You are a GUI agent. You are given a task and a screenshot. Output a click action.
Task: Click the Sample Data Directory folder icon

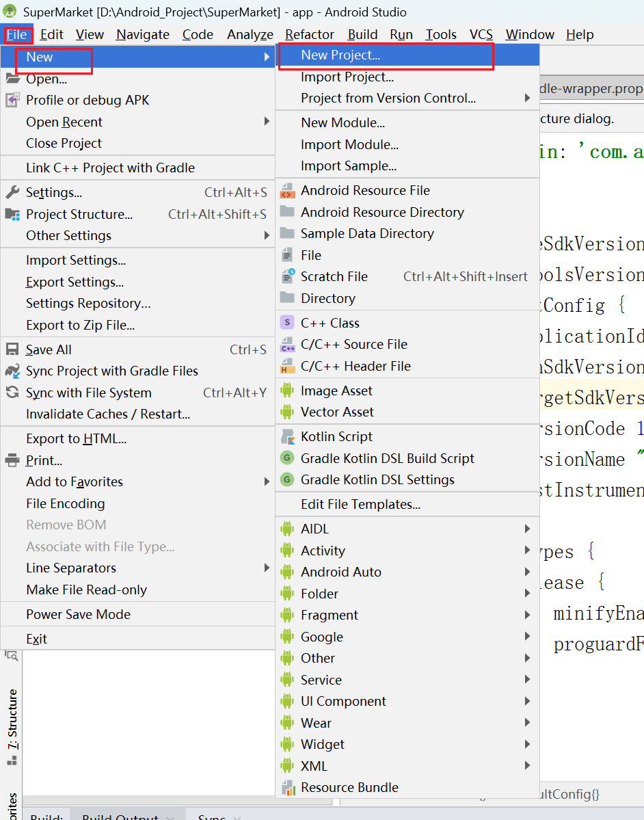(x=287, y=233)
